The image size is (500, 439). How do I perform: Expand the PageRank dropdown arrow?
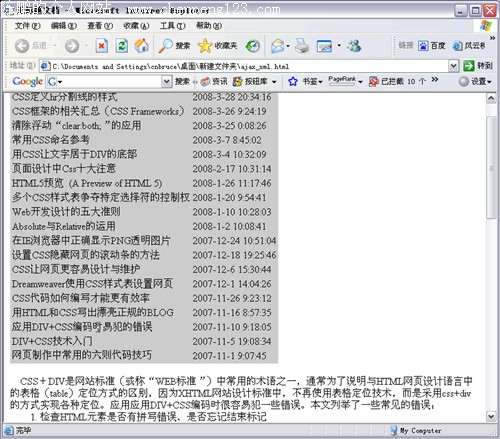click(360, 81)
